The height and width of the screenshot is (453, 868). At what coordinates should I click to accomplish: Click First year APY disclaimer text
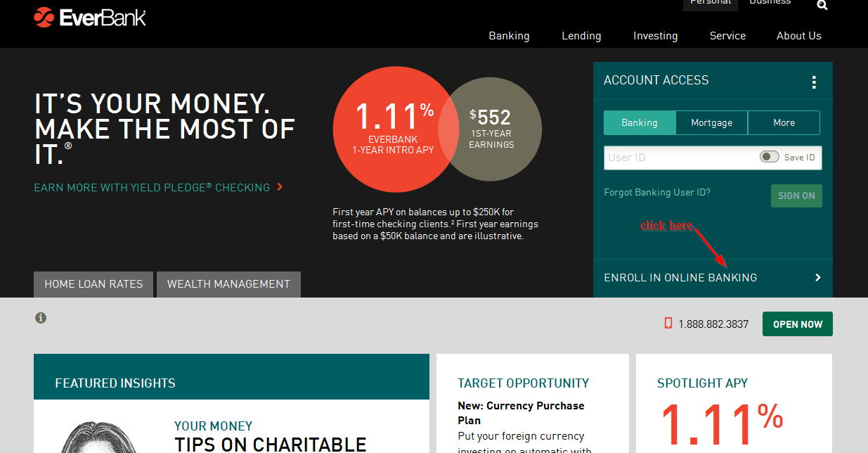436,224
